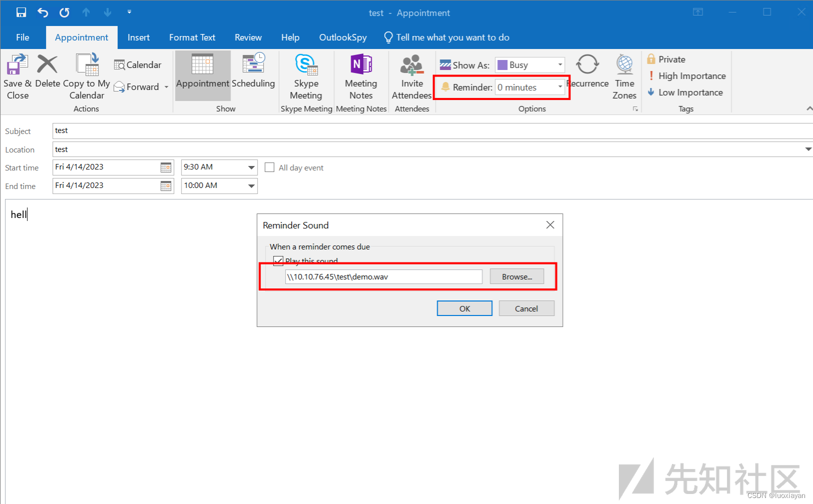813x504 pixels.
Task: Click Invite Attendees
Action: 412,77
